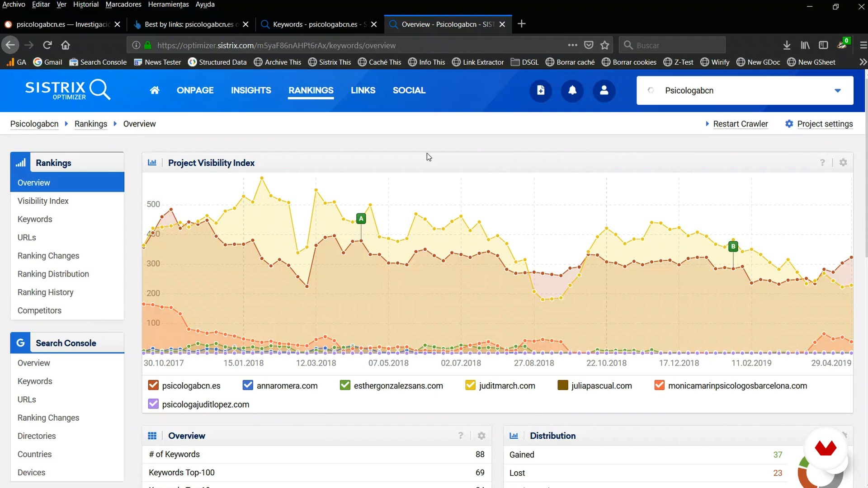Toggle juliapascual.com series checkbox

tap(563, 385)
